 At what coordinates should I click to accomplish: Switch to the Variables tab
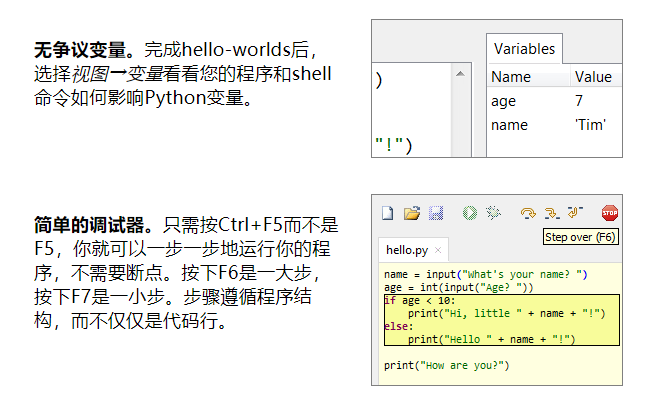(525, 49)
